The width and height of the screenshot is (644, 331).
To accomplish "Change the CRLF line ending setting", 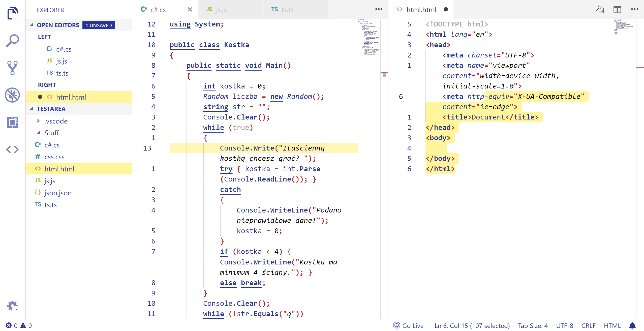I will pos(588,326).
